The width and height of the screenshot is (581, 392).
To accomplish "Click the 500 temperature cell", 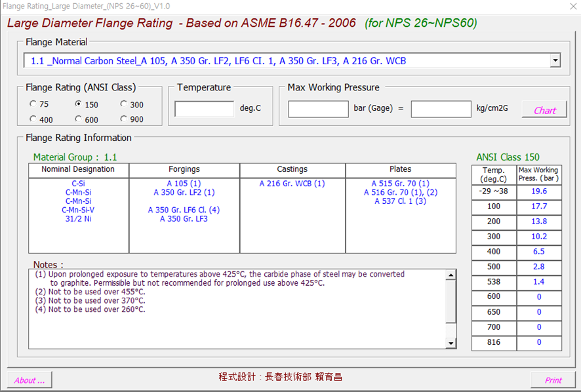I will coord(494,267).
